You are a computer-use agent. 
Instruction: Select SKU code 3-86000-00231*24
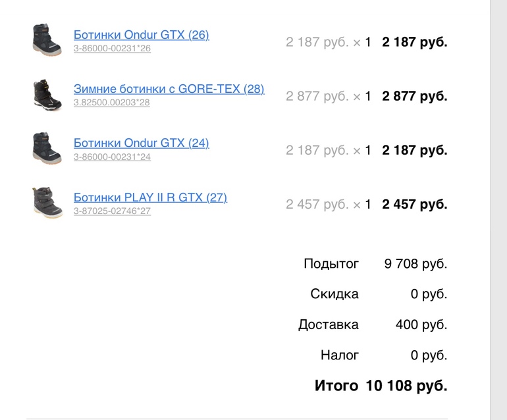click(x=112, y=157)
